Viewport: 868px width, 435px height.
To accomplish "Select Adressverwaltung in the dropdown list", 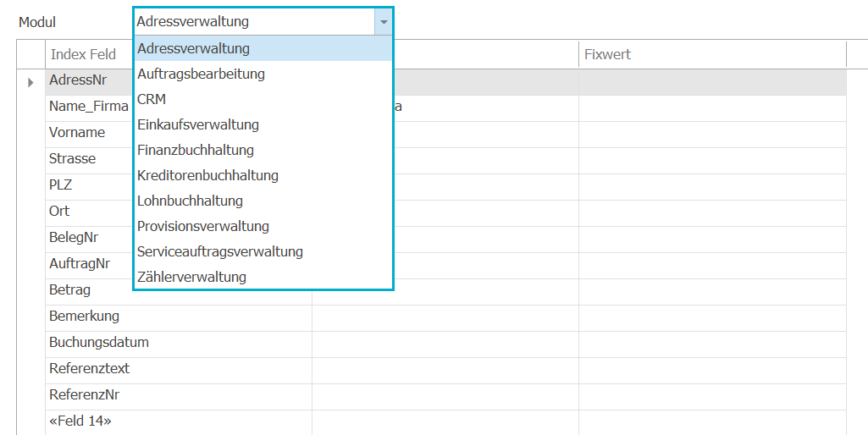I will (263, 48).
